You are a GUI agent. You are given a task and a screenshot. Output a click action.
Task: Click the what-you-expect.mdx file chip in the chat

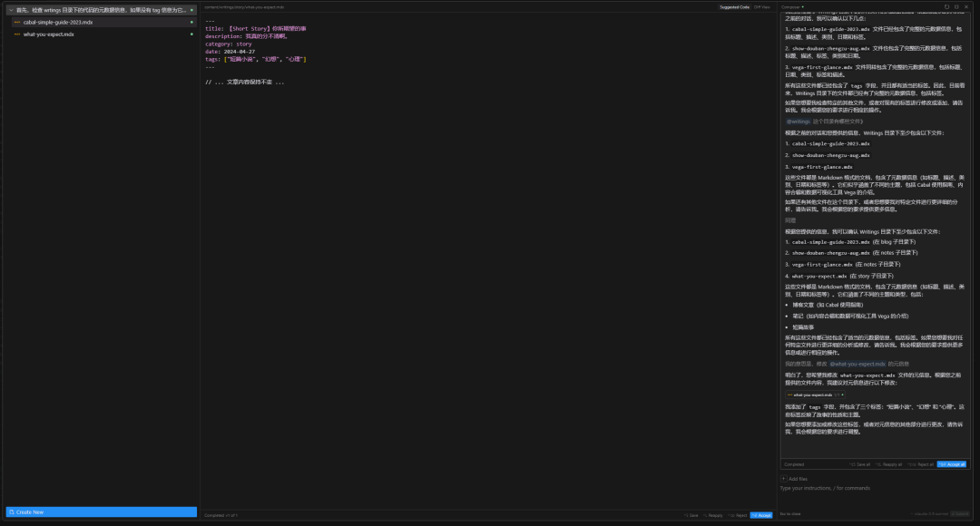(815, 394)
